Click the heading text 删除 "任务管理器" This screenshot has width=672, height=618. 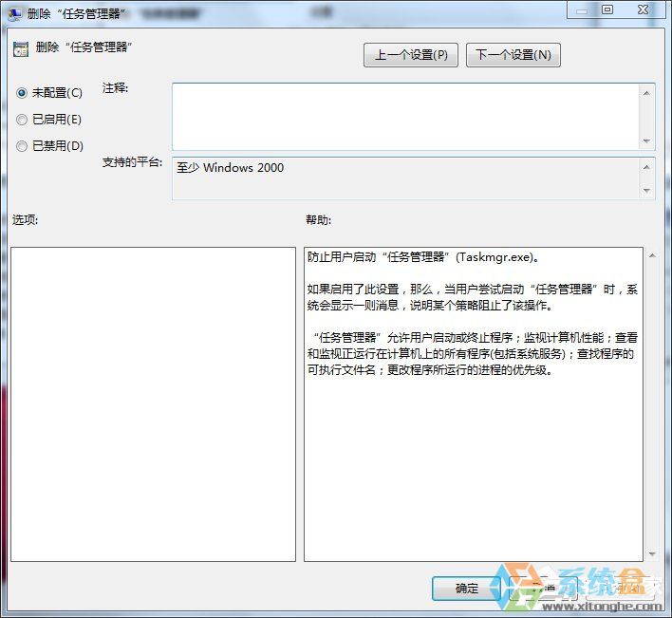pyautogui.click(x=84, y=47)
